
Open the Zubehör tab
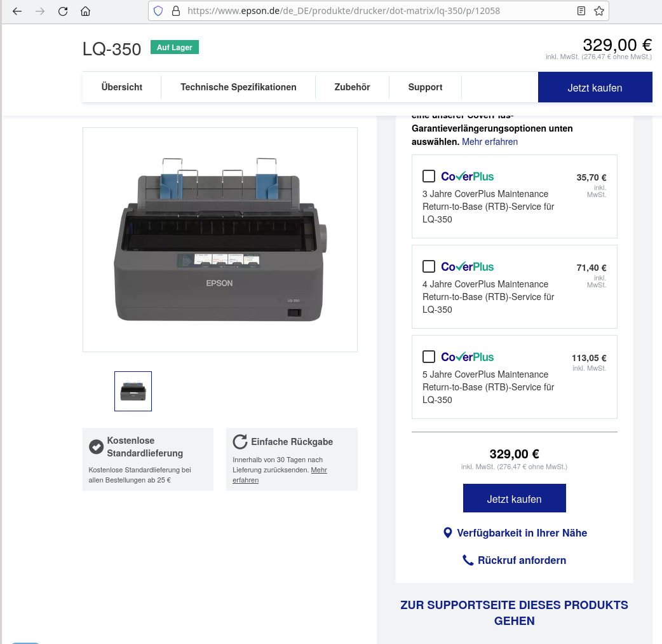pos(352,87)
